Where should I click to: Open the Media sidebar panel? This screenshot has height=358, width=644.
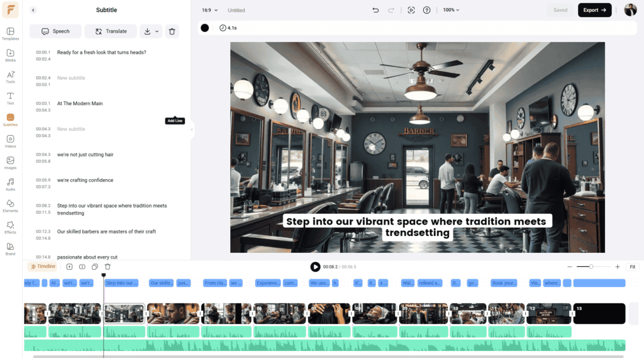pos(10,55)
